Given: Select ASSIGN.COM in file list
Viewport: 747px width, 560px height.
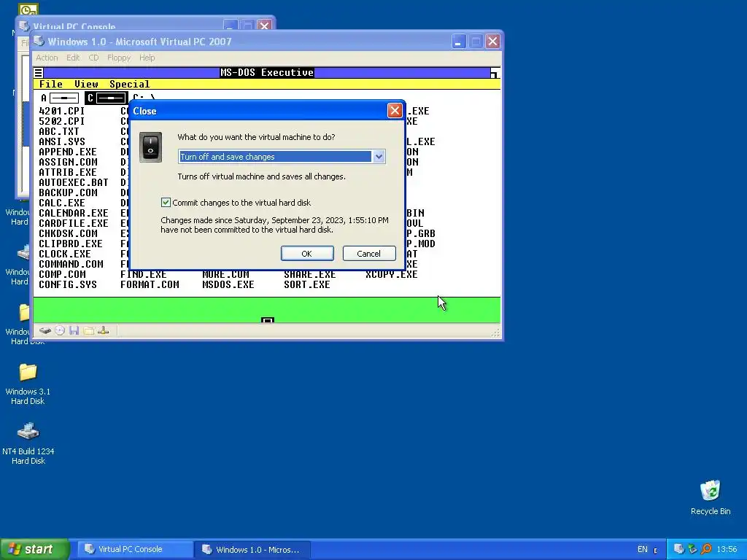Looking at the screenshot, I should 68,162.
